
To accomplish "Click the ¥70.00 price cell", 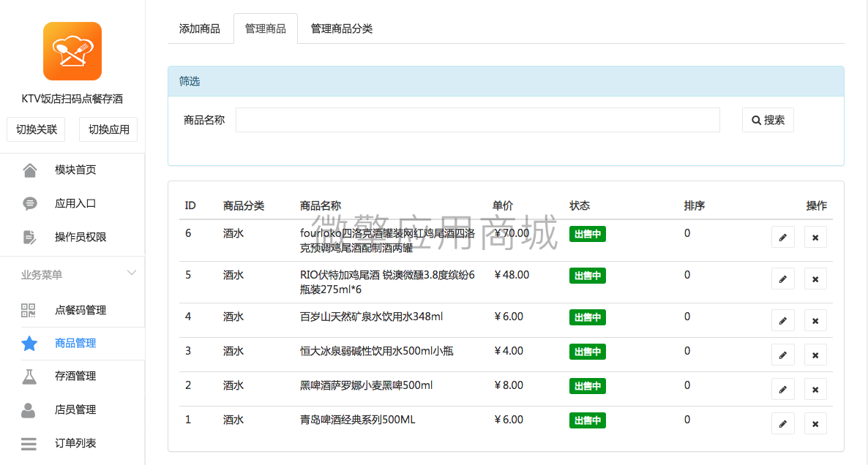I will click(512, 233).
